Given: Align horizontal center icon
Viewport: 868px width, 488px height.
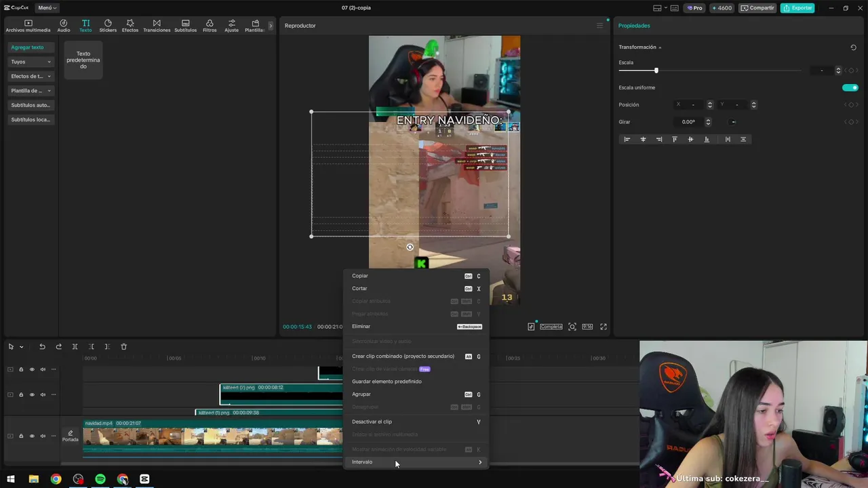Looking at the screenshot, I should coord(644,140).
